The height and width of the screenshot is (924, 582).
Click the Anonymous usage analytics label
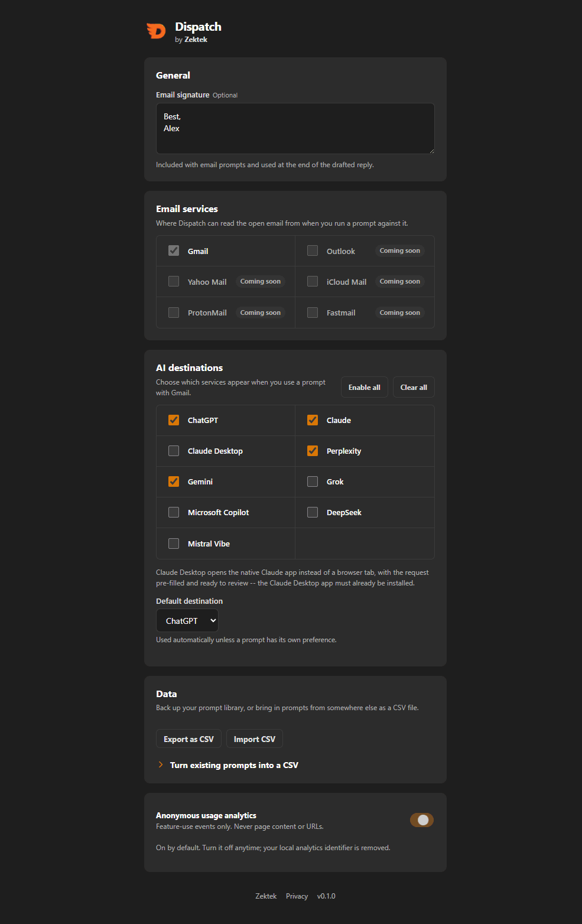pyautogui.click(x=206, y=815)
